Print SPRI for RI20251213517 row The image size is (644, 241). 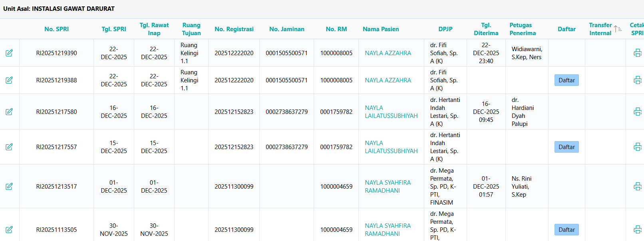point(637,186)
